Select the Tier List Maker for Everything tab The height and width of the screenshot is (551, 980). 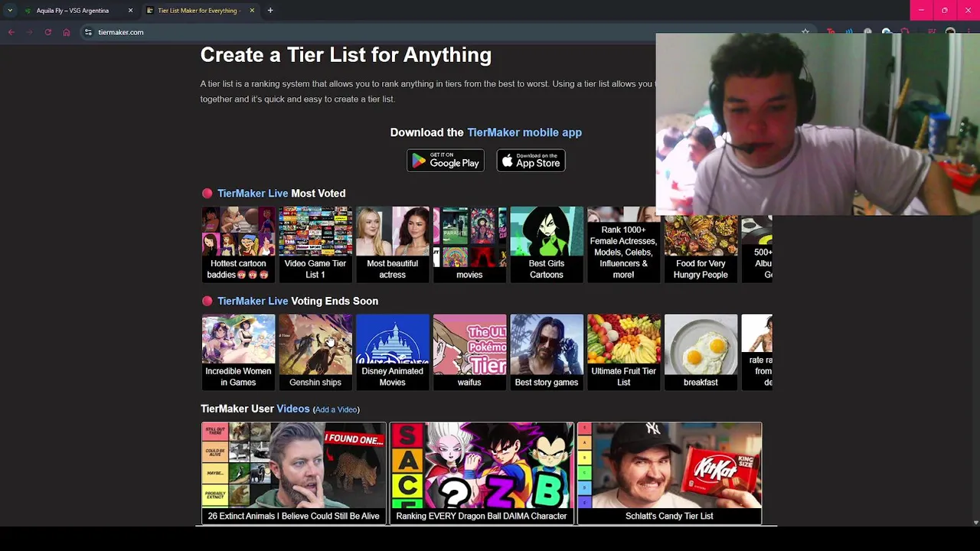pyautogui.click(x=198, y=11)
